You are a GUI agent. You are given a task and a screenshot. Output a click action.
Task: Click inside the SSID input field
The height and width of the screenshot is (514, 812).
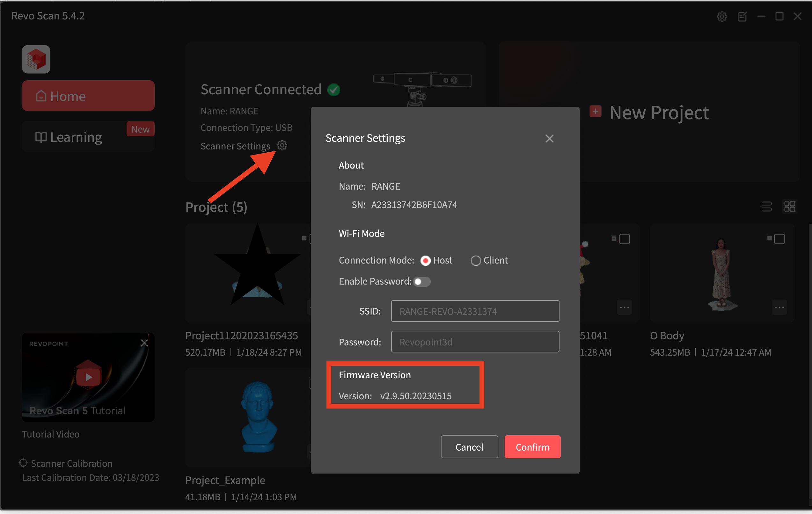(474, 311)
